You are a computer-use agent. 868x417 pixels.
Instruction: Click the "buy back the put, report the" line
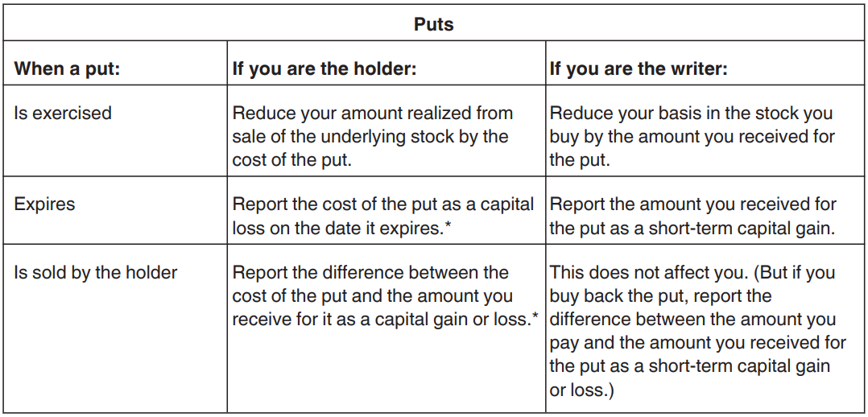click(660, 296)
